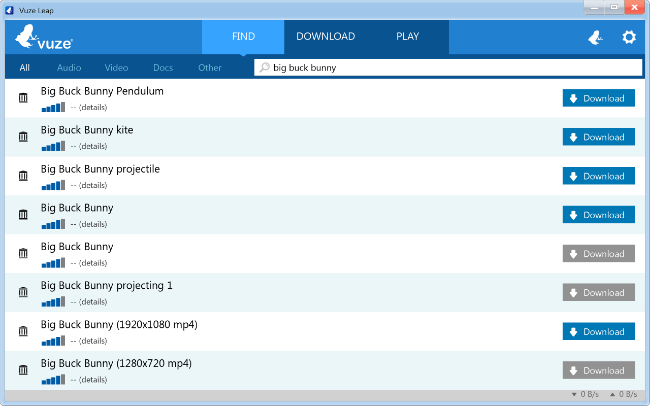The height and width of the screenshot is (406, 650).
Task: Click file type icon for the 1920x1080 mp4 result
Action: [x=23, y=331]
